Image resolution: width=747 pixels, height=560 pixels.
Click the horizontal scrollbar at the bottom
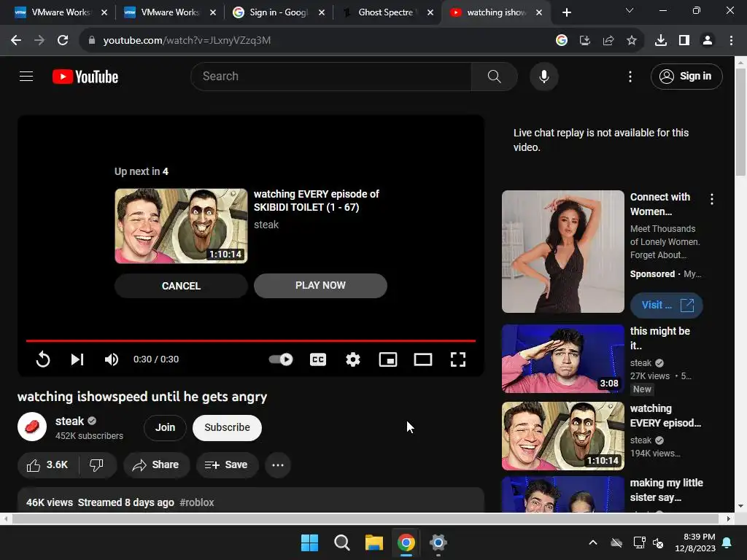click(x=365, y=518)
